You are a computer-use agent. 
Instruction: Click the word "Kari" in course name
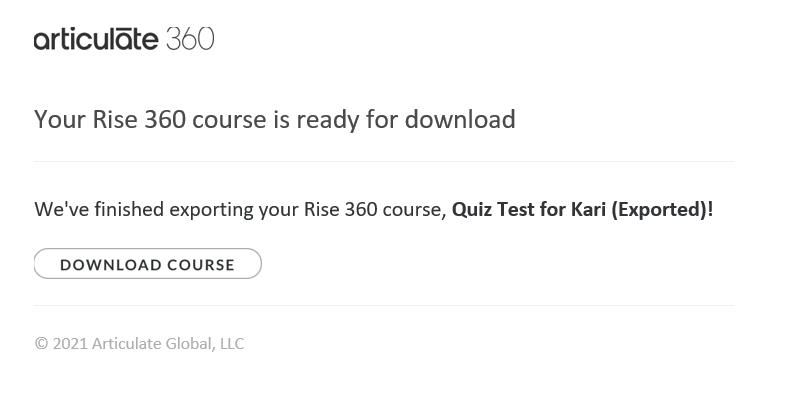[588, 209]
